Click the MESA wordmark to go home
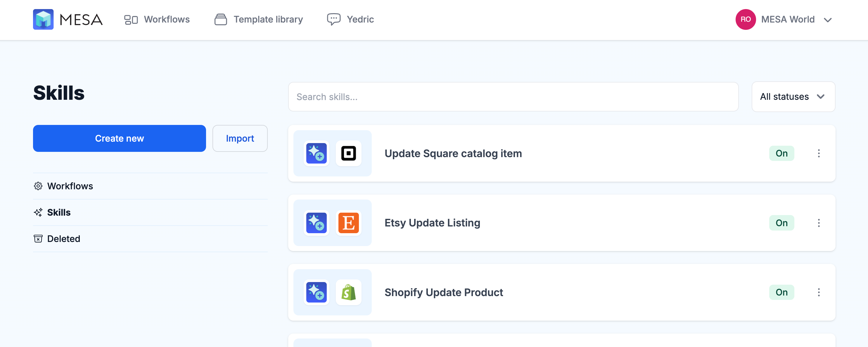 [x=81, y=20]
